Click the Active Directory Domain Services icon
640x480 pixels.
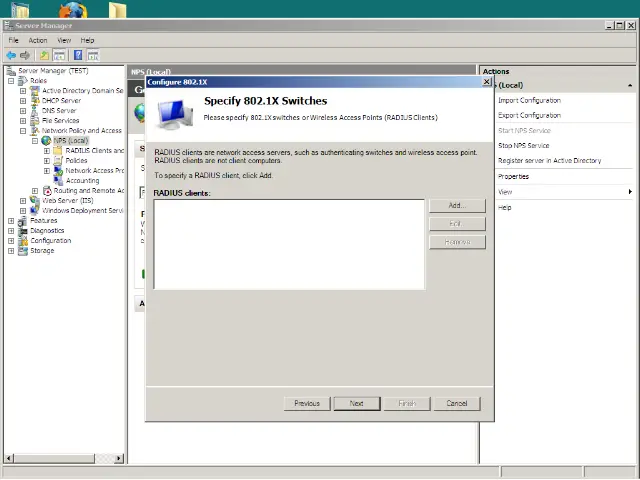click(x=35, y=91)
